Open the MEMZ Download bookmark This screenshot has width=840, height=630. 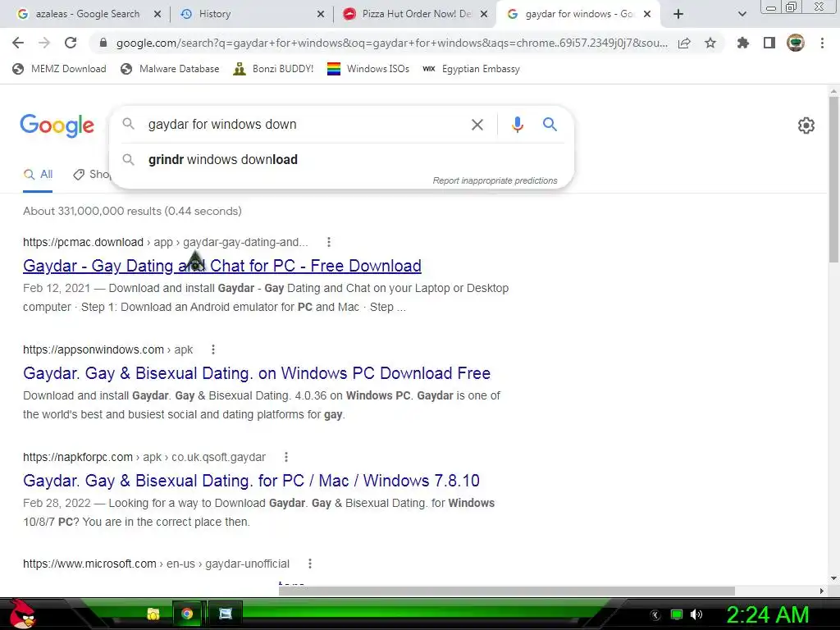point(59,69)
